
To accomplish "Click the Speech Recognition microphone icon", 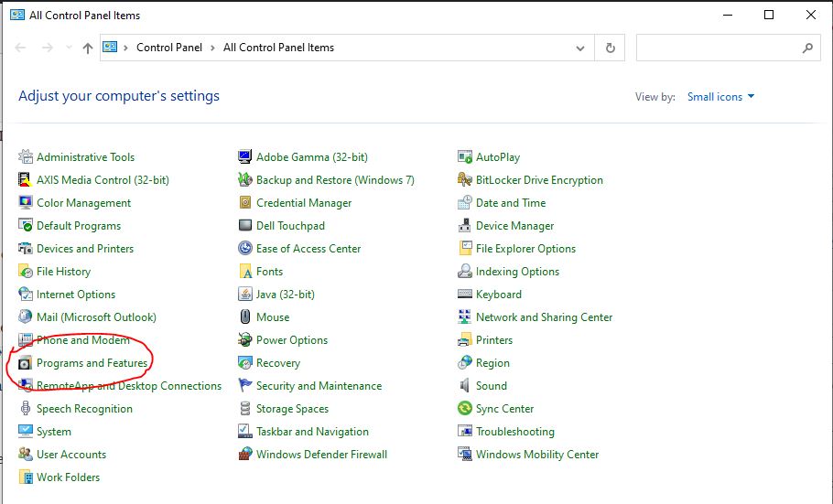I will tap(25, 408).
